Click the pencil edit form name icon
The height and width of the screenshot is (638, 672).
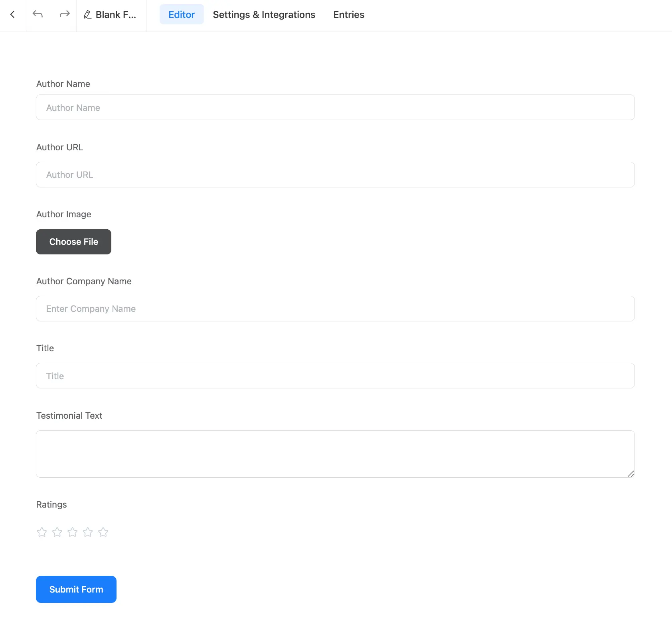click(x=87, y=15)
